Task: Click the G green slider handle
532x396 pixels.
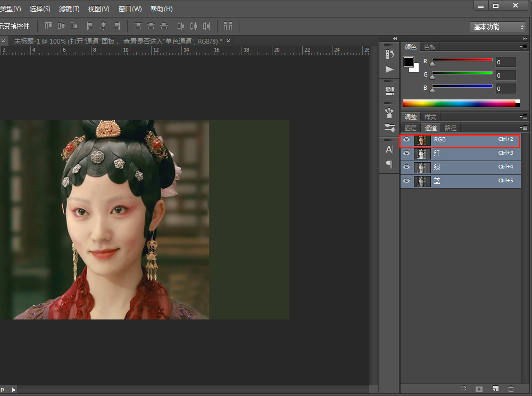Action: (x=432, y=77)
